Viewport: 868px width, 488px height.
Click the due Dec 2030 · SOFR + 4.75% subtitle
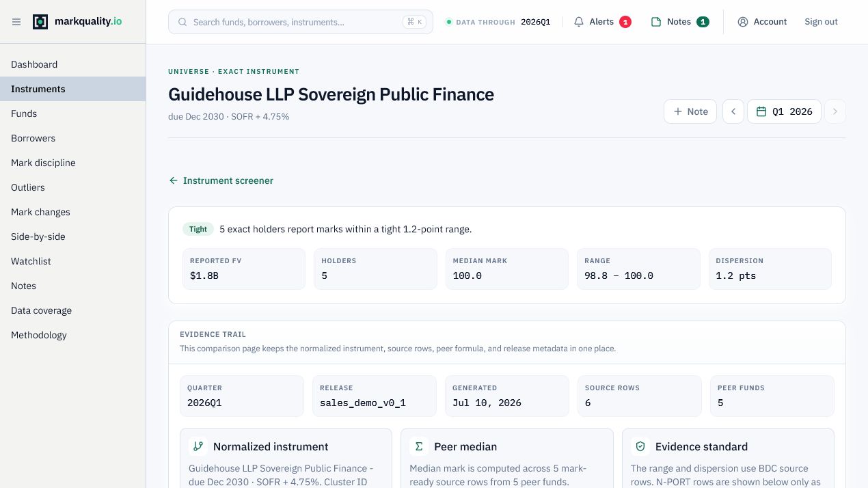tap(229, 117)
